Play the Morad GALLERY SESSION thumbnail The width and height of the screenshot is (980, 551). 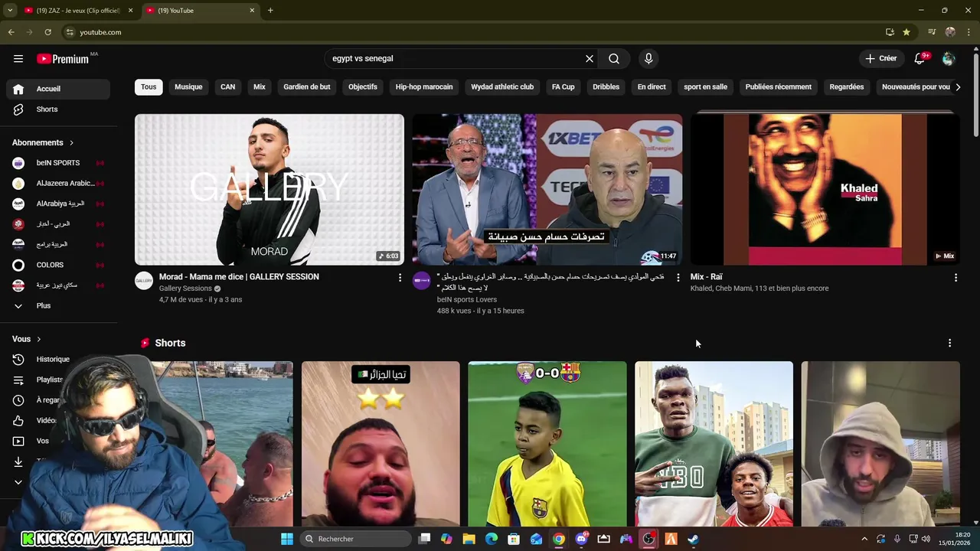click(x=269, y=190)
